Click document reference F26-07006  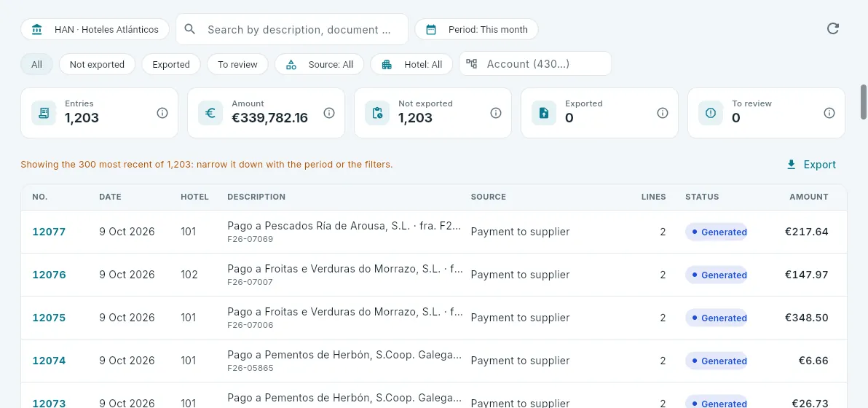250,325
